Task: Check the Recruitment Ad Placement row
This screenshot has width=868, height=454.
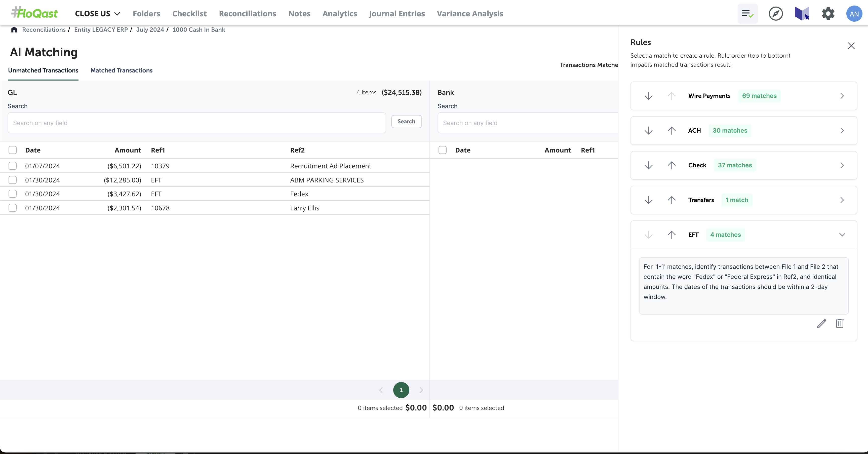Action: click(x=13, y=166)
